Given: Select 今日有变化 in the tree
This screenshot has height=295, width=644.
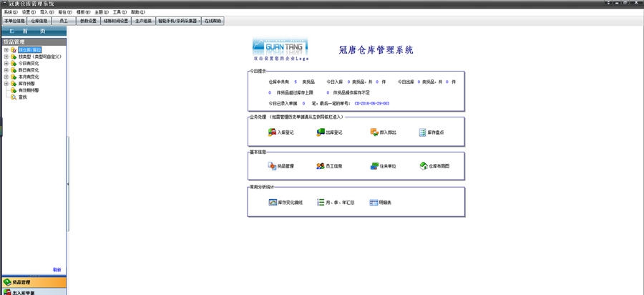Looking at the screenshot, I should (x=29, y=63).
